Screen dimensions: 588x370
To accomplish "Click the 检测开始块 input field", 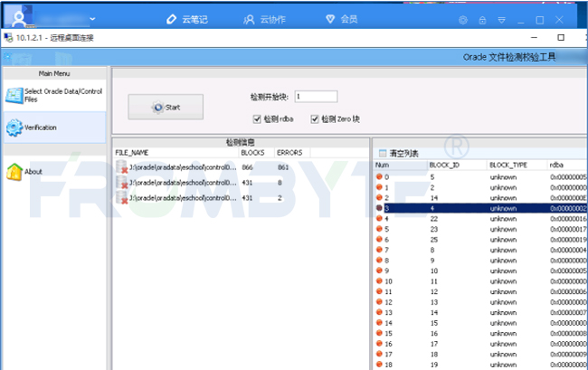I will (x=316, y=97).
